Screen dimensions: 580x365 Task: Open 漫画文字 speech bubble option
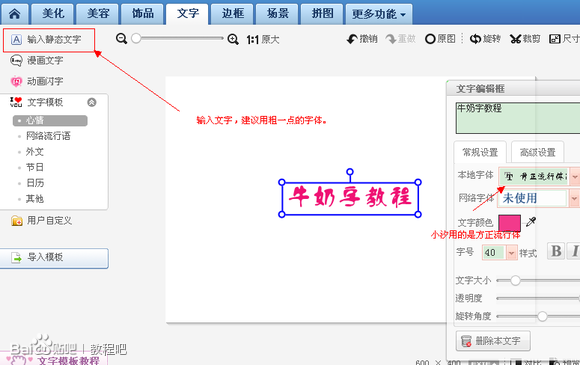point(37,60)
